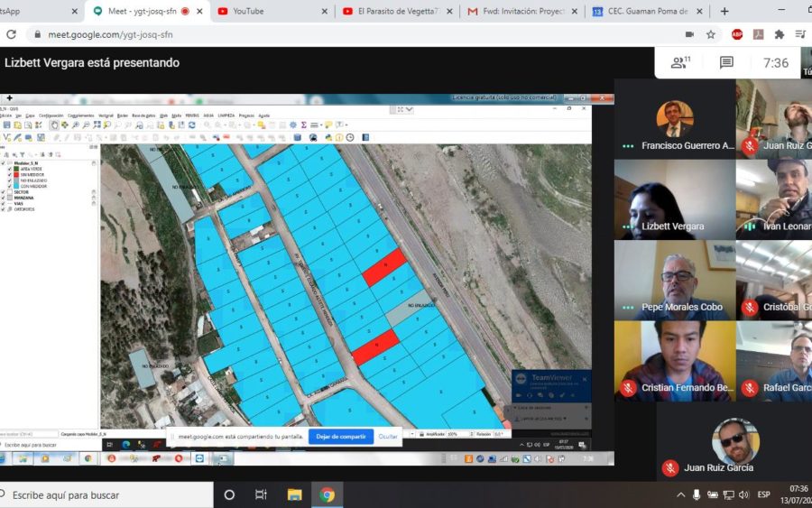Open the Vectorial menu in QGIS
The height and width of the screenshot is (508, 812).
(106, 115)
